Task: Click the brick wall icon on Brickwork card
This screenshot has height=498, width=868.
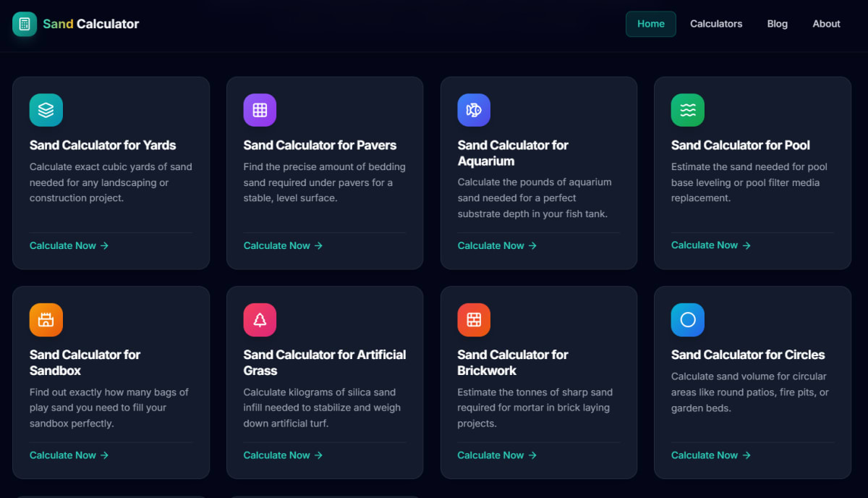Action: (474, 320)
